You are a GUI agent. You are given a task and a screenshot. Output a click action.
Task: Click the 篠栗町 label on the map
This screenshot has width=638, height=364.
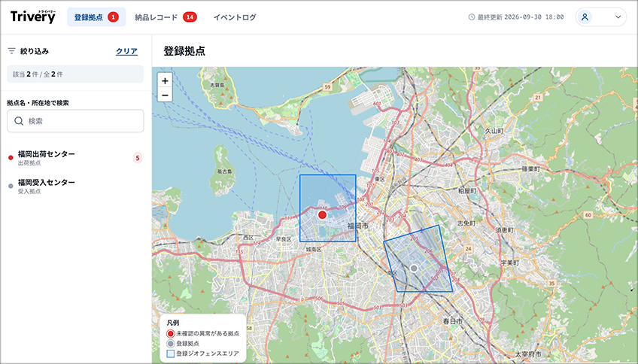530,168
